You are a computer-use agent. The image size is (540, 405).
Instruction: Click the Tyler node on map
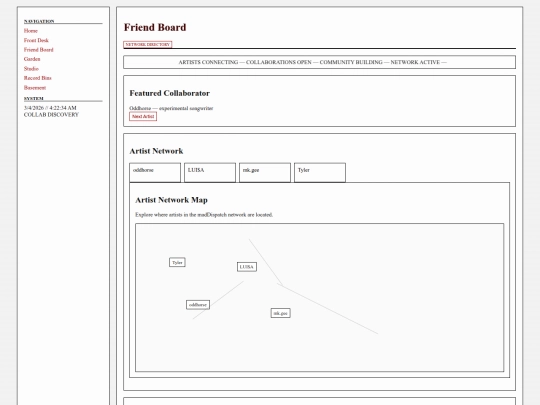pyautogui.click(x=177, y=262)
